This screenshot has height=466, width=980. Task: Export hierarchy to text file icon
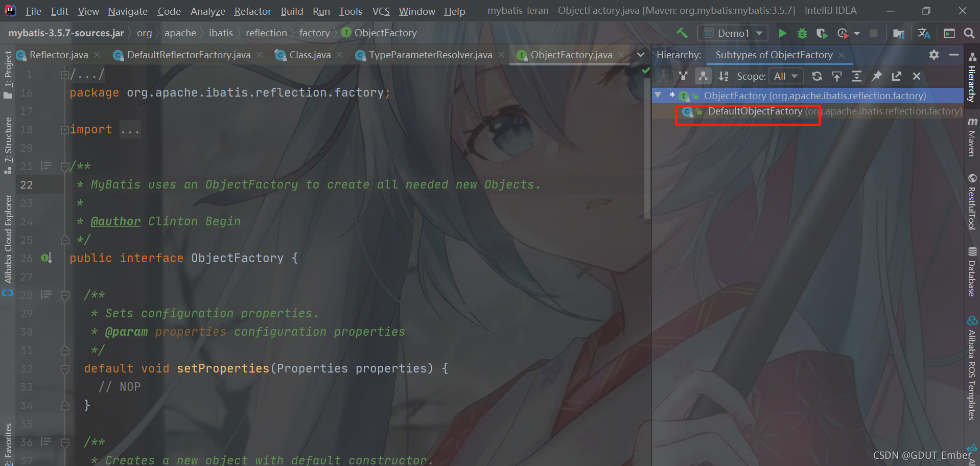[x=897, y=76]
